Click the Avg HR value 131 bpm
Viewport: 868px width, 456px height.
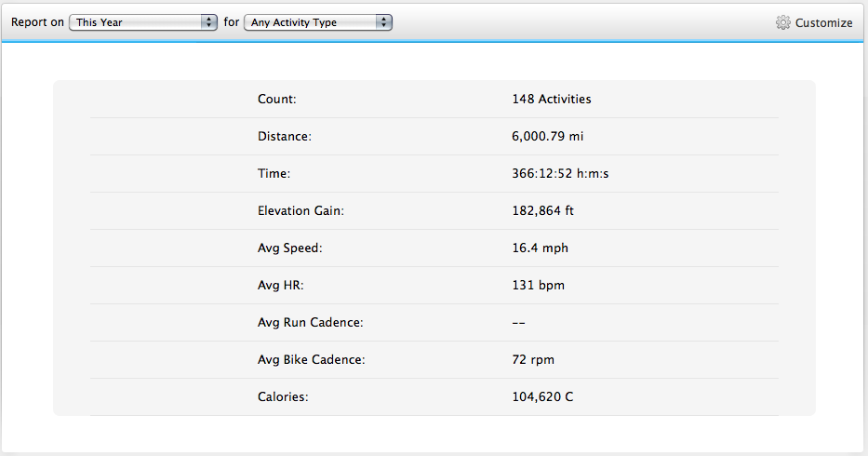[x=538, y=285]
